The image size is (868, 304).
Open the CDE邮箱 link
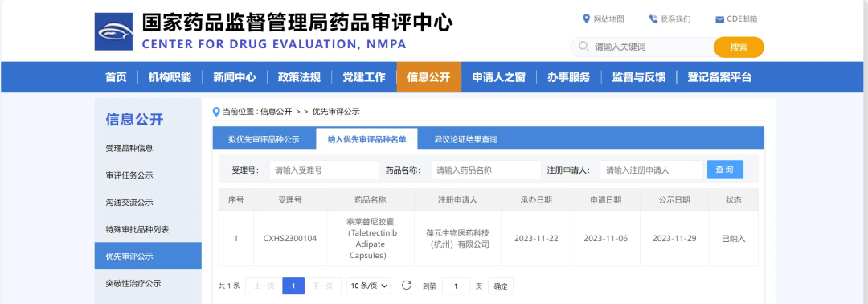pyautogui.click(x=742, y=18)
